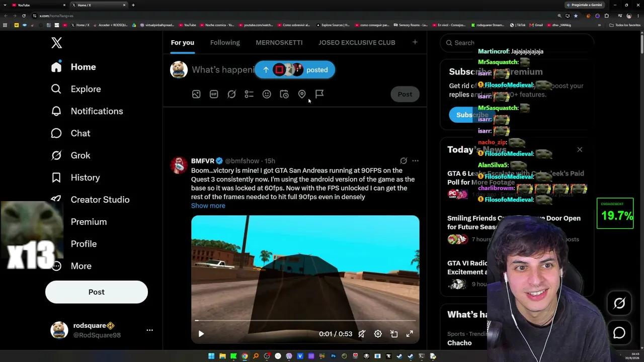Expand the post with Show more
The width and height of the screenshot is (644, 362).
click(x=208, y=206)
